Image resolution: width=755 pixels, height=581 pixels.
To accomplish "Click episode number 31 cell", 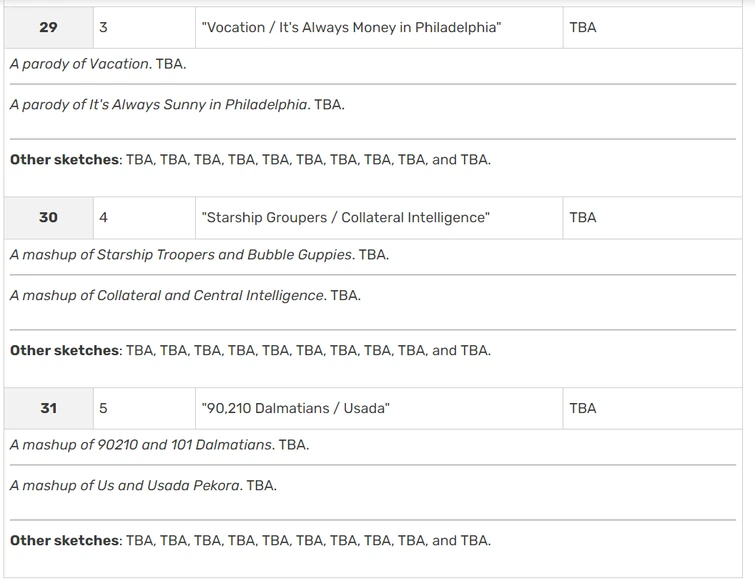I will click(x=49, y=408).
